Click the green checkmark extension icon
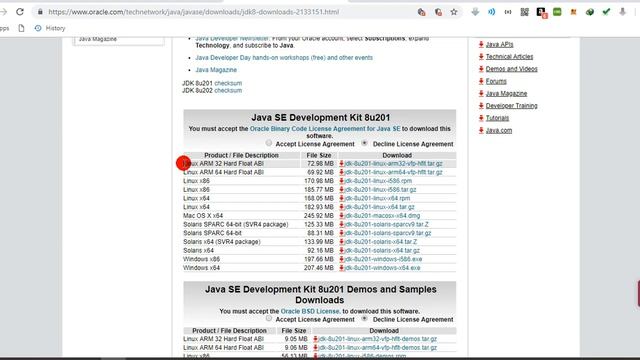 606,12
